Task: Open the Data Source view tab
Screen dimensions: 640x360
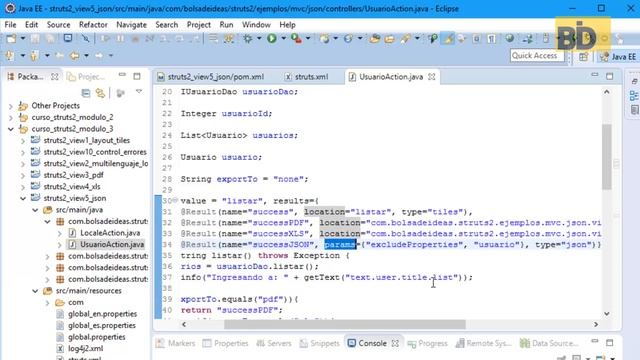Action: [x=549, y=344]
